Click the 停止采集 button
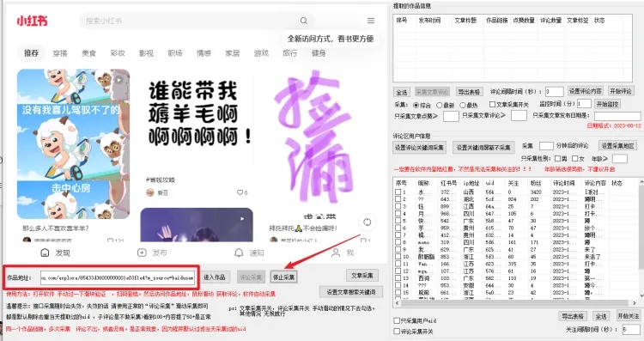This screenshot has height=341, width=644. pos(283,277)
